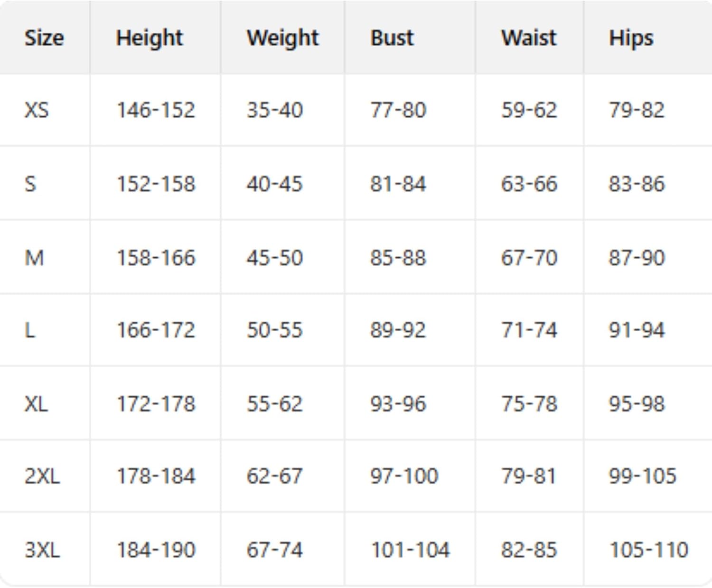
Task: Select the L size row label
Action: [x=30, y=330]
